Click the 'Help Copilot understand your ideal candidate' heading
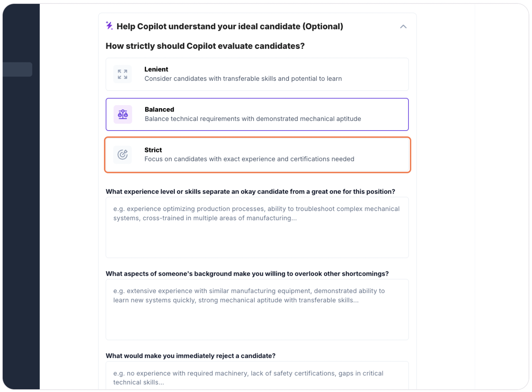This screenshot has width=532, height=392. (x=230, y=26)
